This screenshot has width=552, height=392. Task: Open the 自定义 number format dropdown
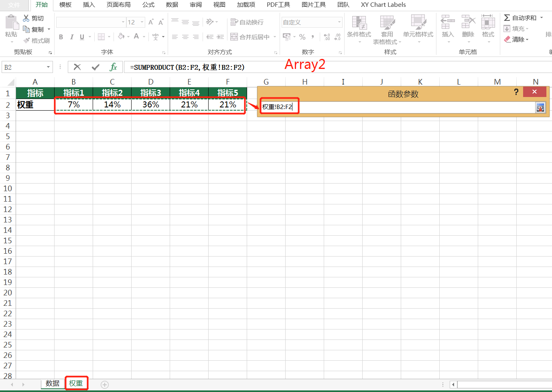click(339, 22)
